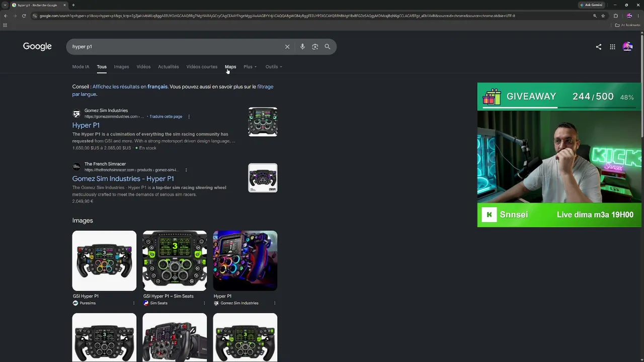Open options menu for Gomez Sim Industries result
The width and height of the screenshot is (644, 362).
click(189, 117)
